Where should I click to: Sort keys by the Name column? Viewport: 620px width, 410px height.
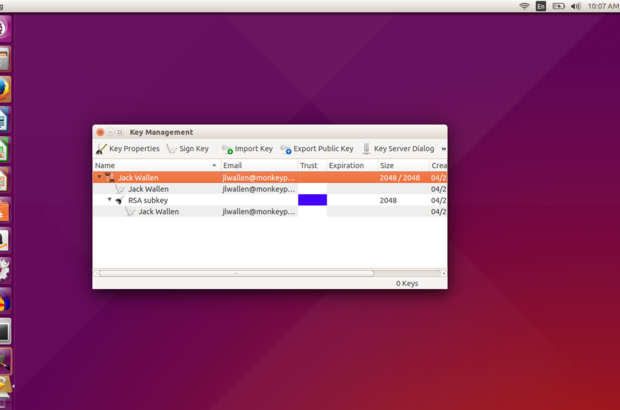point(157,165)
